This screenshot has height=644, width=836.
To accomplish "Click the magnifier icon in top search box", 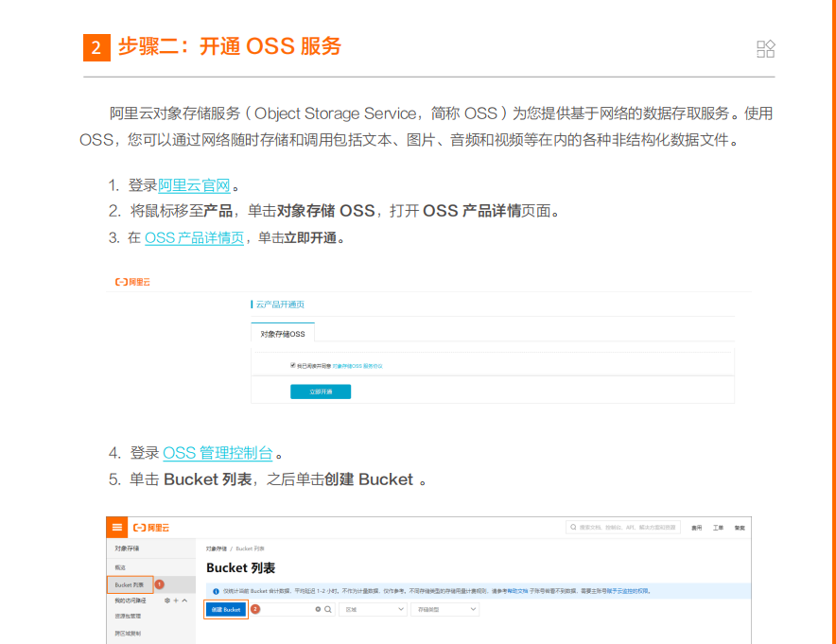I will (x=573, y=528).
